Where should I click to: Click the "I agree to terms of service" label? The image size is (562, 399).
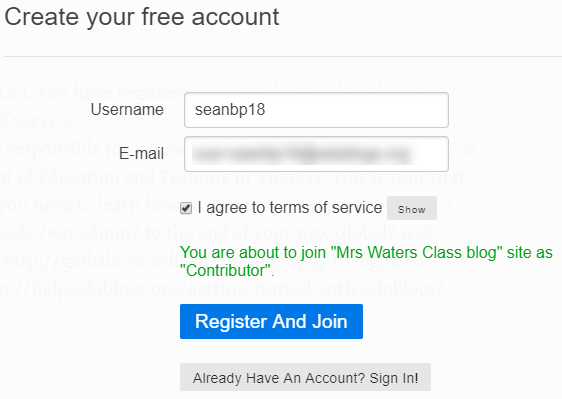click(290, 208)
